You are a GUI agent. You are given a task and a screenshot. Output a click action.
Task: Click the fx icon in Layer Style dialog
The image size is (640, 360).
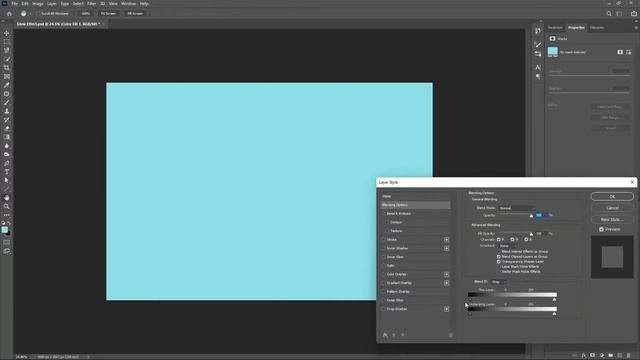(385, 335)
